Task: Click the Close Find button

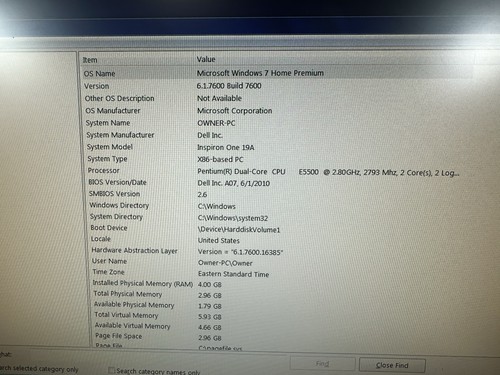Action: point(392,365)
